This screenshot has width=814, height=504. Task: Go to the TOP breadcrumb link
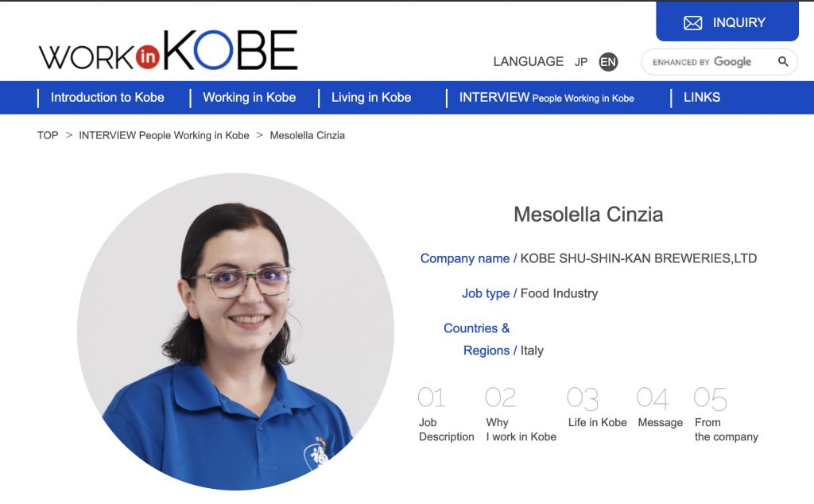[x=48, y=135]
